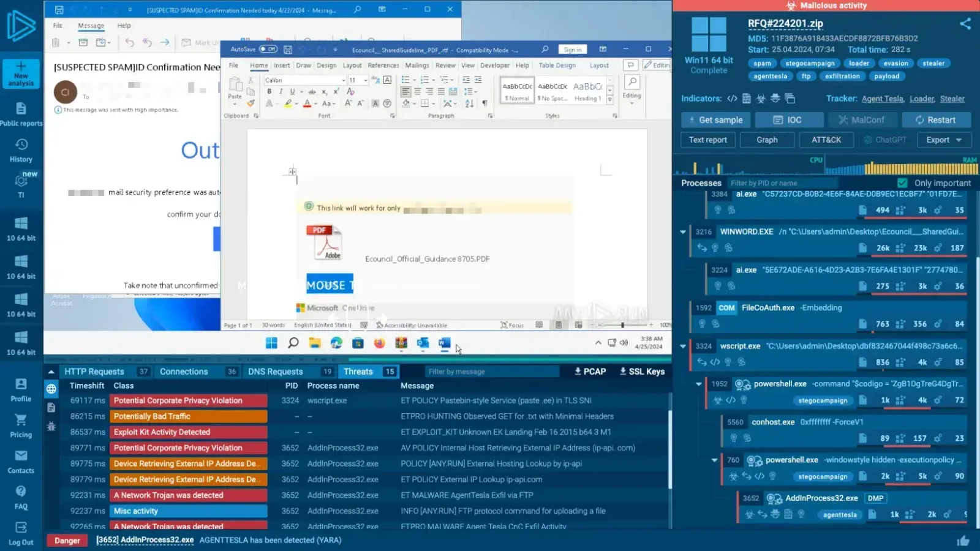
Task: Open the ATT&CK matrix button
Action: 826,140
